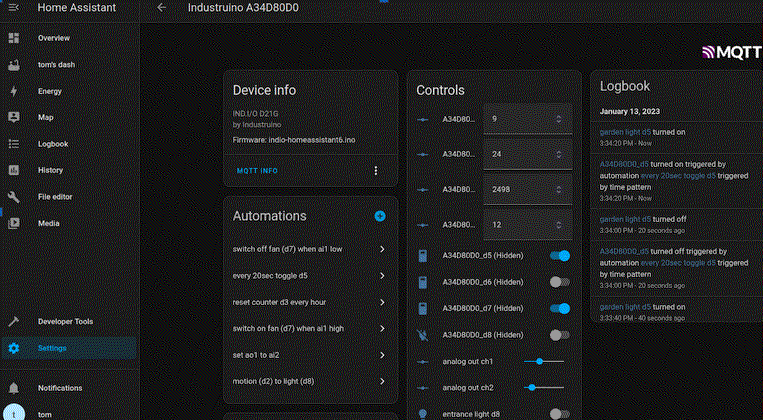This screenshot has height=420, width=763.
Task: Open 'reset counter d3 every hour' chevron
Action: pos(382,302)
